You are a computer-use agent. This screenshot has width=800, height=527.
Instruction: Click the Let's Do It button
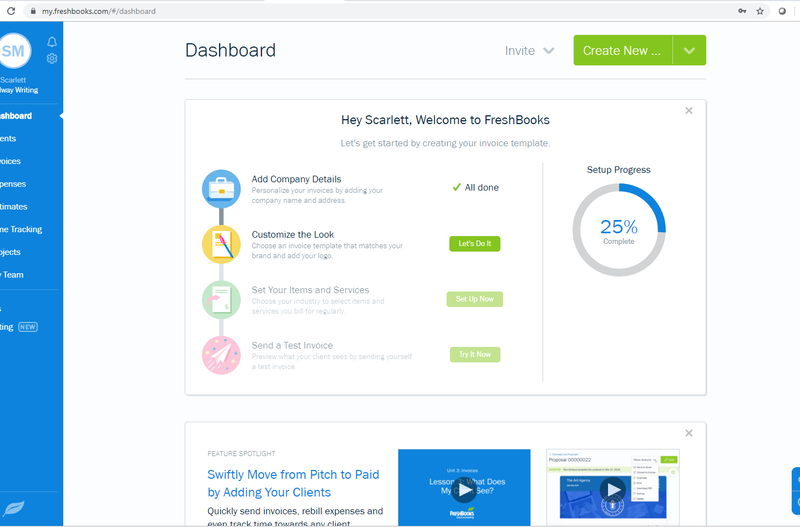[x=474, y=244]
